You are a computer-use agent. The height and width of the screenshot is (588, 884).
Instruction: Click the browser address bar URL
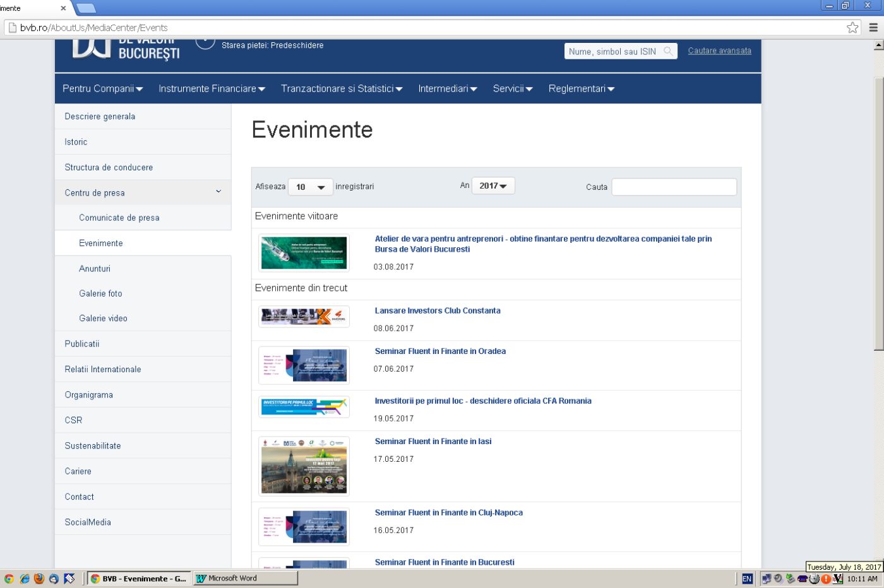(93, 28)
